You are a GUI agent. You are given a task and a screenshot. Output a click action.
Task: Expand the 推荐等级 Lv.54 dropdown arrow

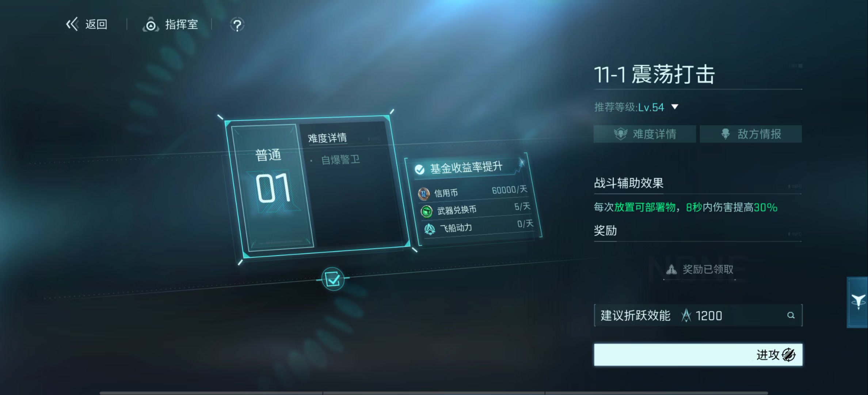[675, 107]
